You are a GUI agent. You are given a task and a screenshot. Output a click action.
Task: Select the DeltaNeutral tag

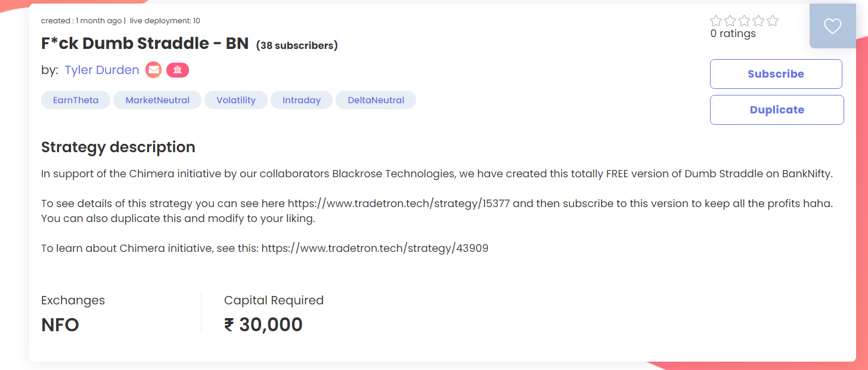376,100
